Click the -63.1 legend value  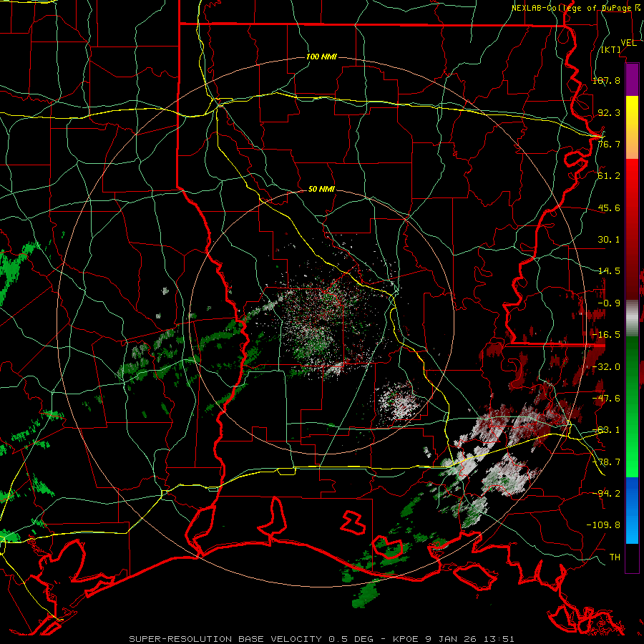606,430
